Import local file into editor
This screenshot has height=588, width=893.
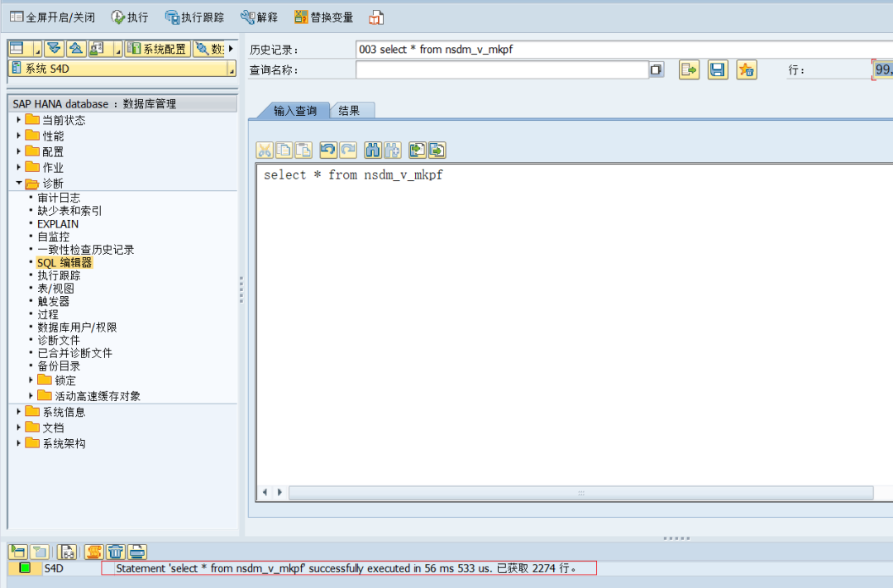[x=418, y=150]
